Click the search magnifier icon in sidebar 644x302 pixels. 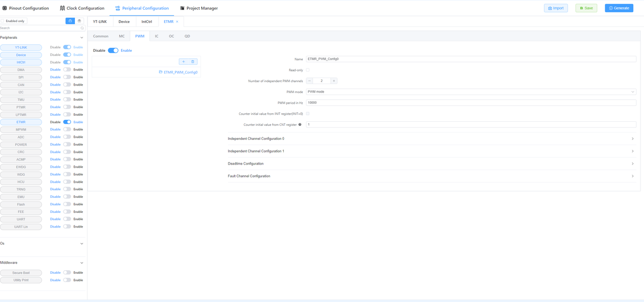83,28
